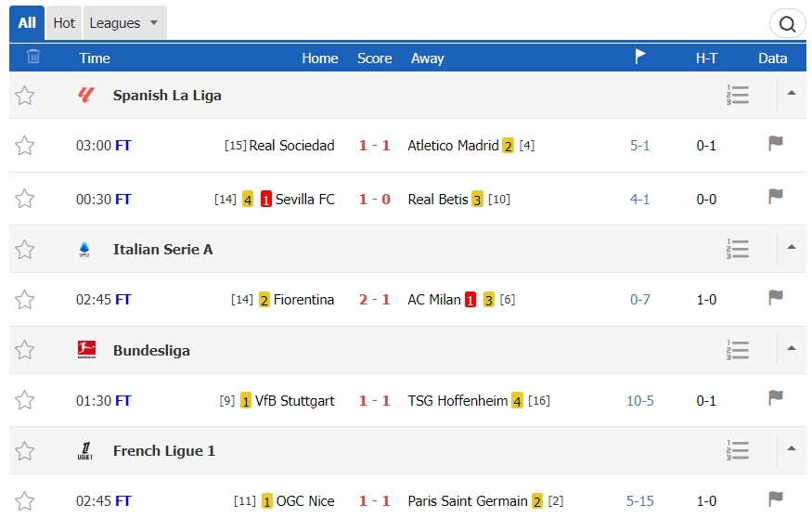The image size is (812, 518).
Task: Open data flag for Real Sociedad match
Action: pyautogui.click(x=775, y=144)
